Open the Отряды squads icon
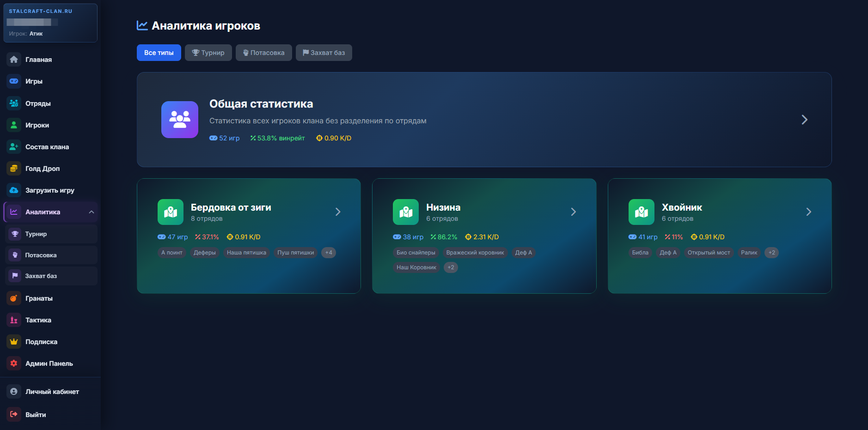The height and width of the screenshot is (430, 868). [14, 103]
